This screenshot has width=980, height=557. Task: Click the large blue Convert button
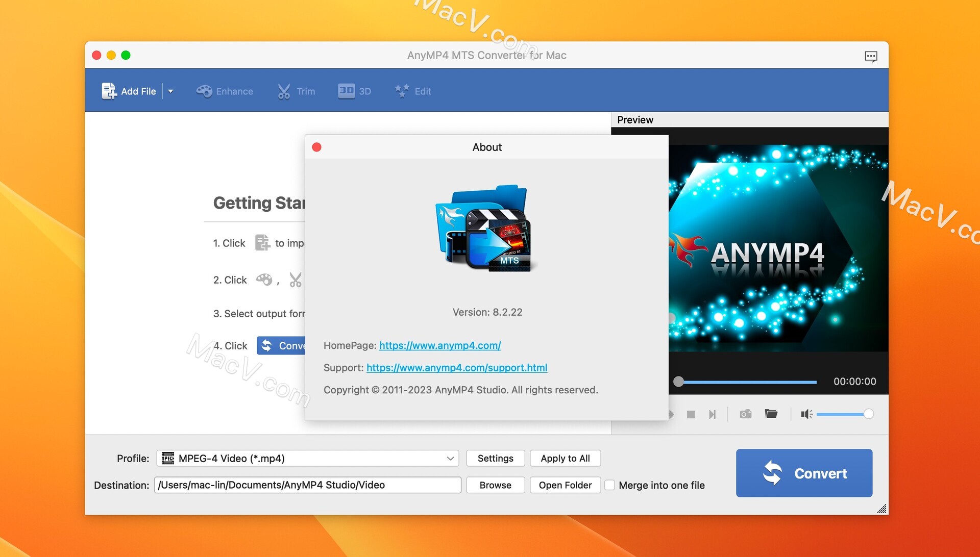point(804,473)
